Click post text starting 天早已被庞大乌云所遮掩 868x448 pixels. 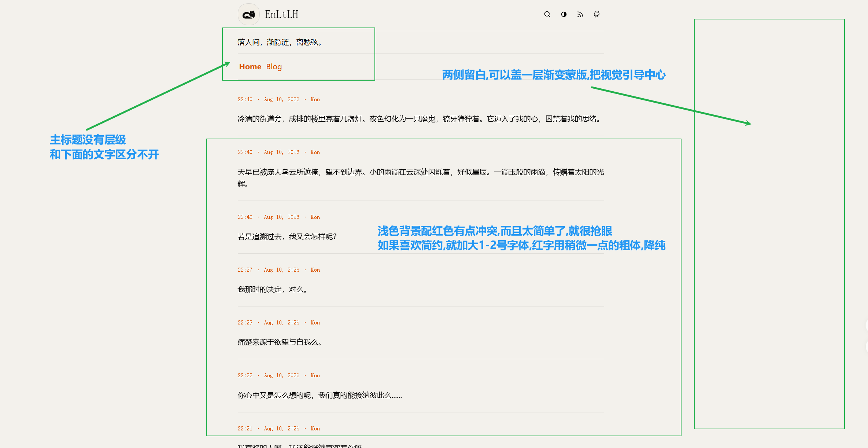421,178
